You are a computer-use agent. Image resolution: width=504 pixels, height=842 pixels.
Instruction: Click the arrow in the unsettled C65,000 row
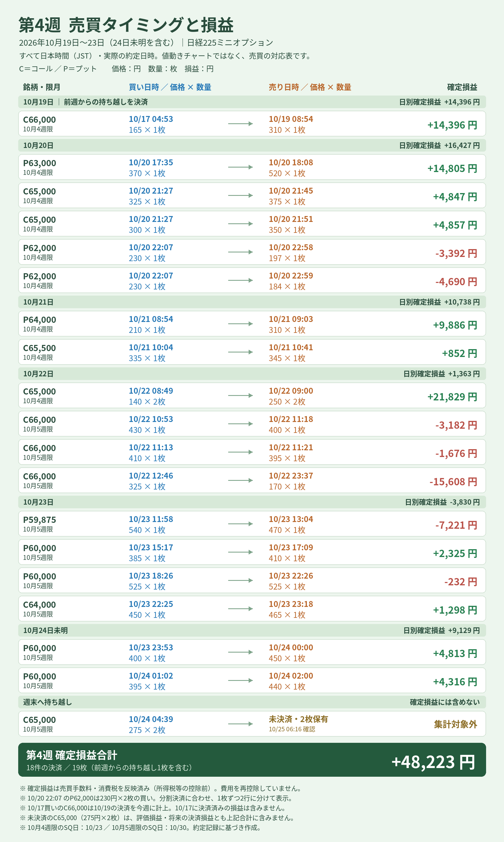241,724
